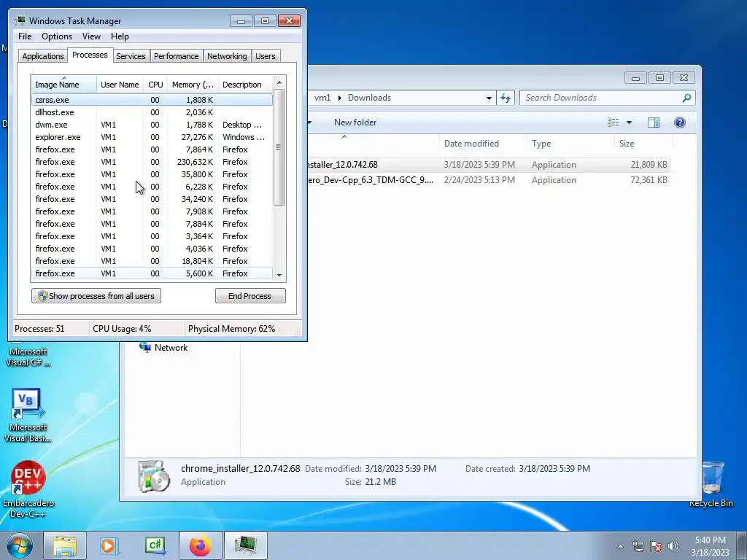Screen dimensions: 747x560
Task: Show hidden tray icons arrow
Action: tap(620, 546)
